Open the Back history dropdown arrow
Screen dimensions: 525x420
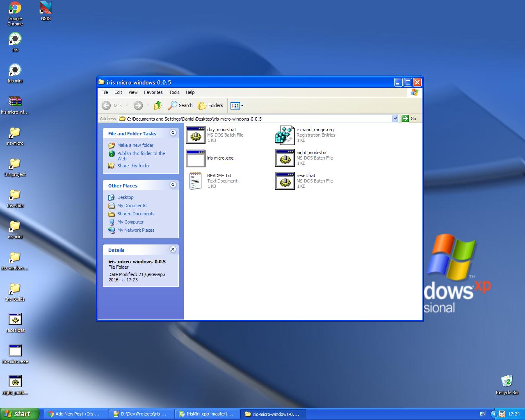(x=127, y=105)
